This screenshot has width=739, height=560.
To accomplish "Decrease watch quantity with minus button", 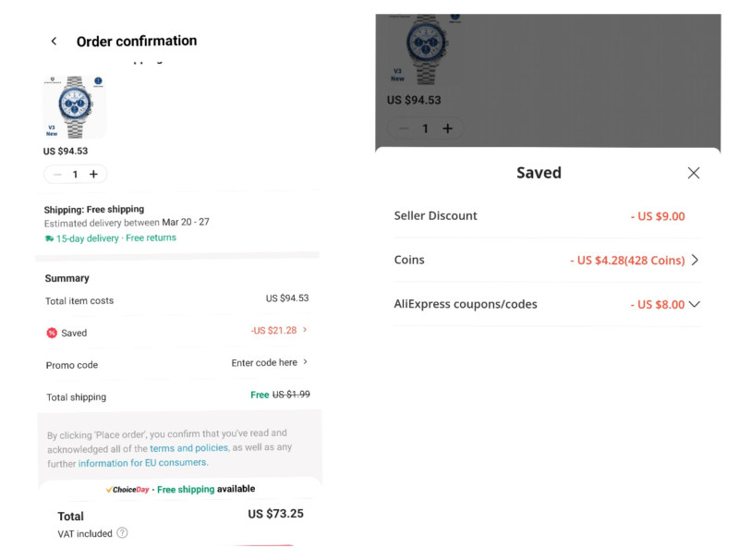I will (57, 175).
